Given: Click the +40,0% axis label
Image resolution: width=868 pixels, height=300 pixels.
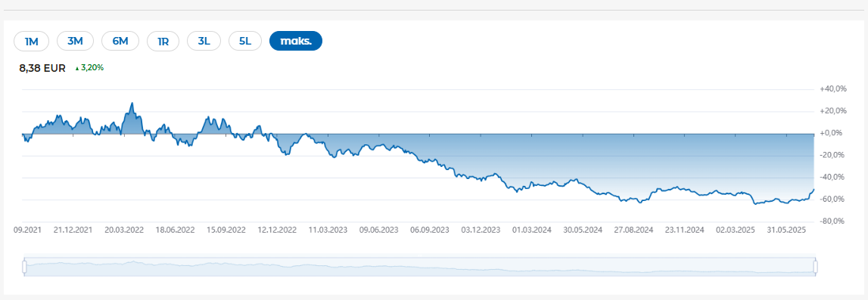Looking at the screenshot, I should tap(834, 89).
